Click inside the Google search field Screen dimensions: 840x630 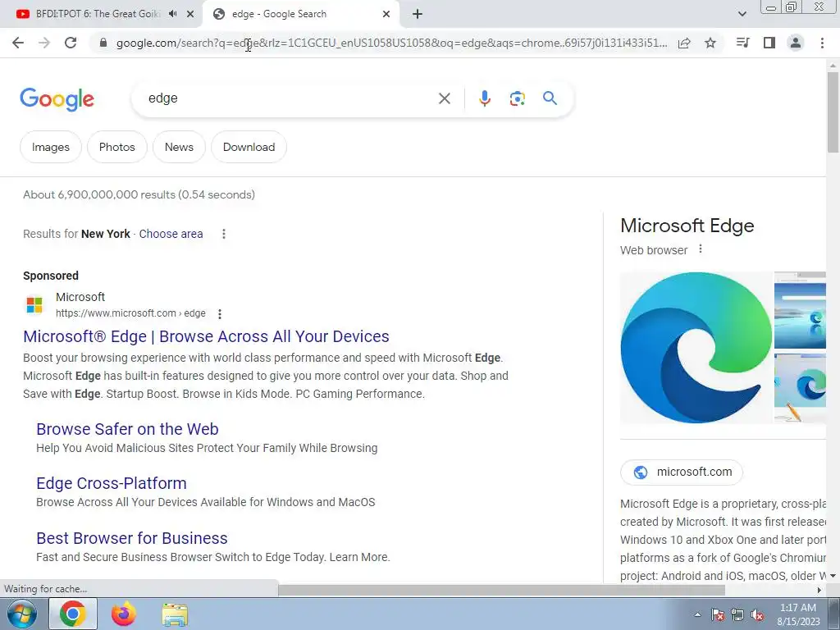[290, 98]
